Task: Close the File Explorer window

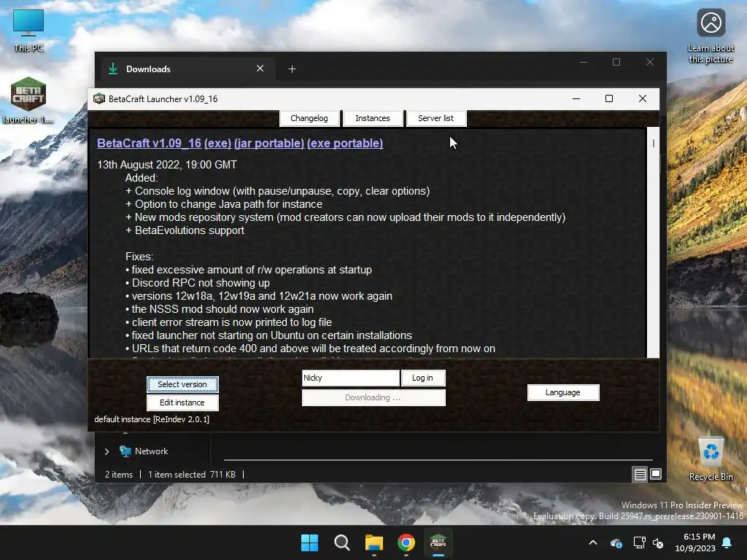Action: pos(650,63)
